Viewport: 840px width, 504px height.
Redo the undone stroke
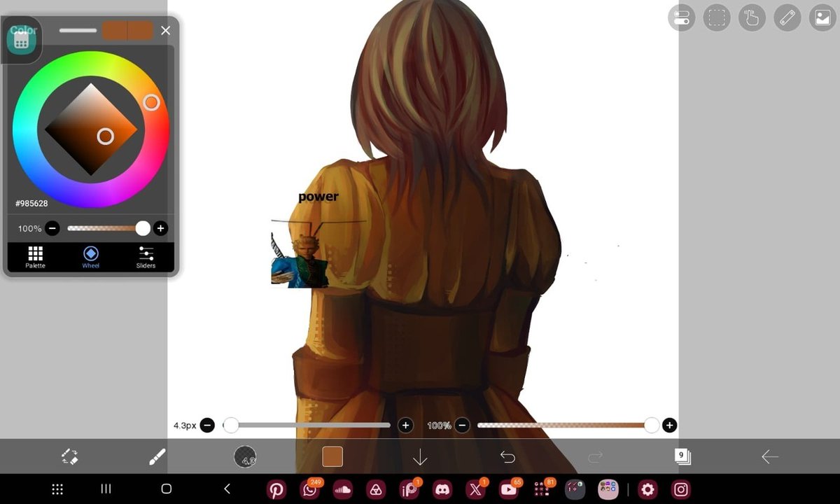pyautogui.click(x=595, y=457)
